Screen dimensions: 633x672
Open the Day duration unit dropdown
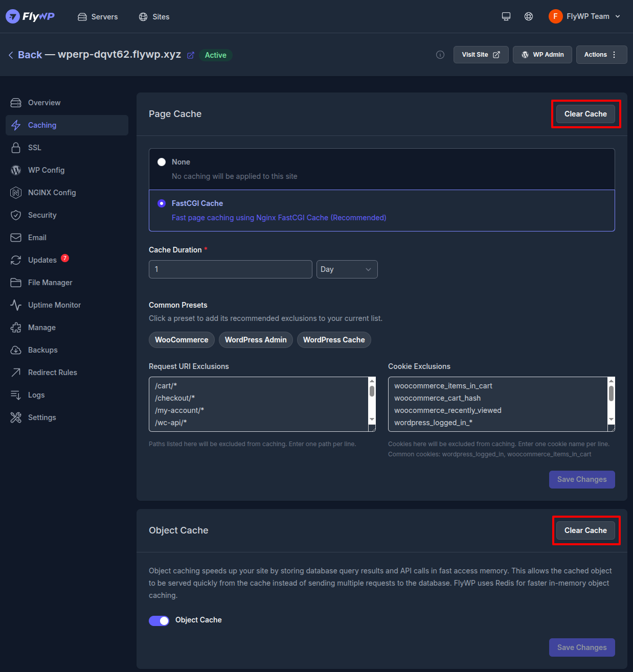(347, 269)
